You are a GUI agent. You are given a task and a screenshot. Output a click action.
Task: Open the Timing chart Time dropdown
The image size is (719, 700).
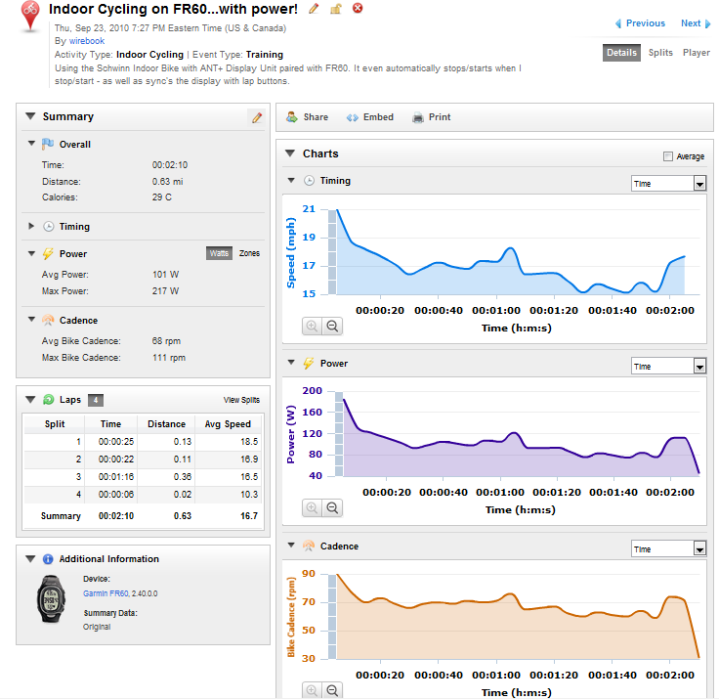pos(669,183)
